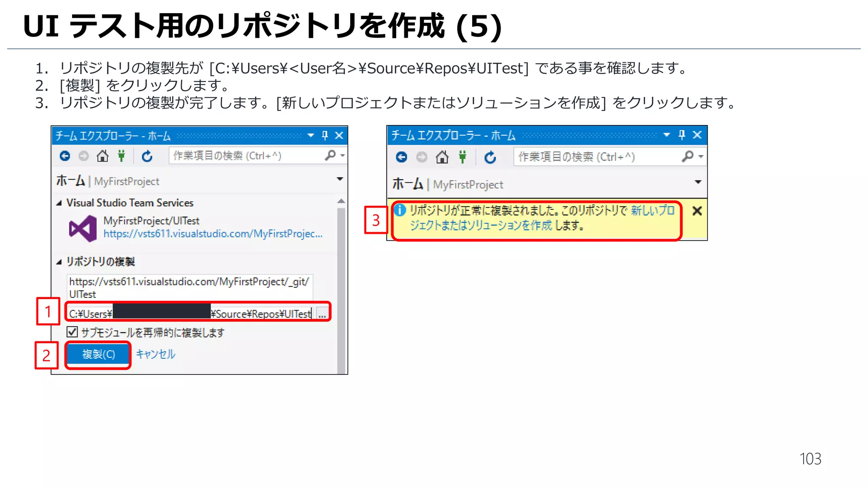
Task: Select MyFirstProject/UITest repository entry
Action: pos(151,221)
